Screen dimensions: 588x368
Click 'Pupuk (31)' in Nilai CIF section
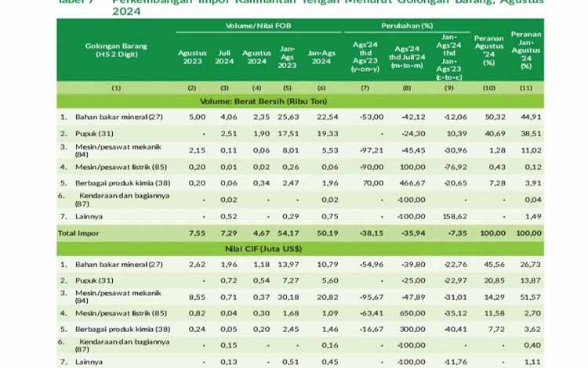coord(94,280)
